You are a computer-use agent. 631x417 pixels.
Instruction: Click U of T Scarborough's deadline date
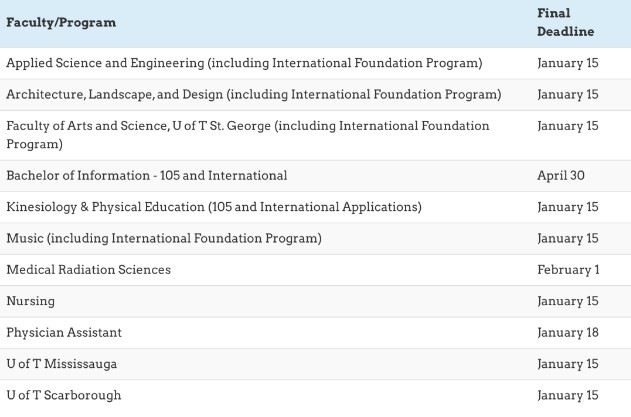click(x=567, y=395)
